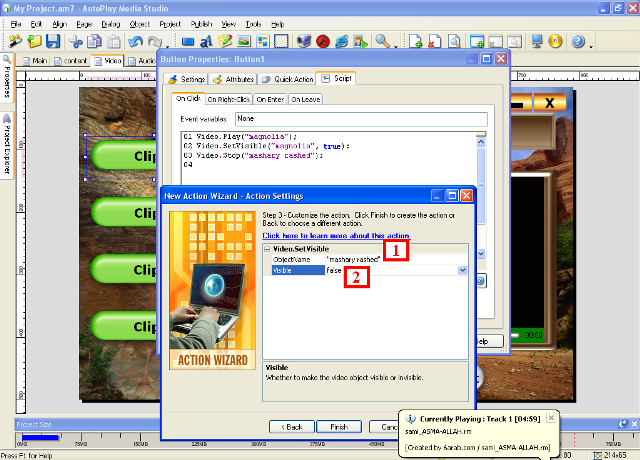Click the Help question mark toolbar icon

point(578,42)
